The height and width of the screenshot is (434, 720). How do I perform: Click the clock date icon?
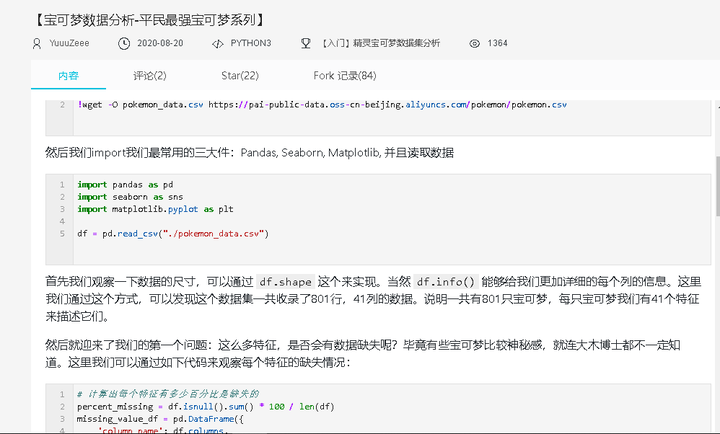coord(124,44)
